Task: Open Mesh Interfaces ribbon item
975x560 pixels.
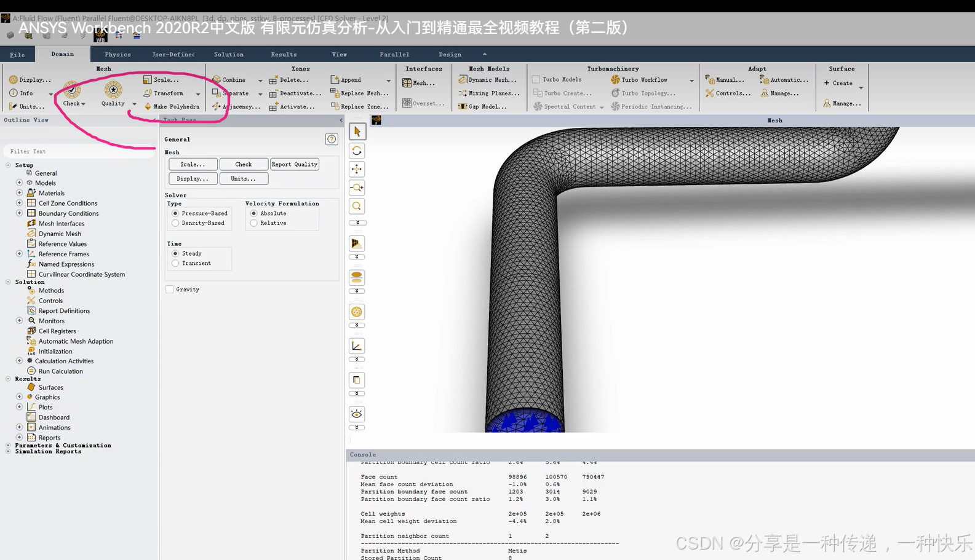Action: click(418, 83)
